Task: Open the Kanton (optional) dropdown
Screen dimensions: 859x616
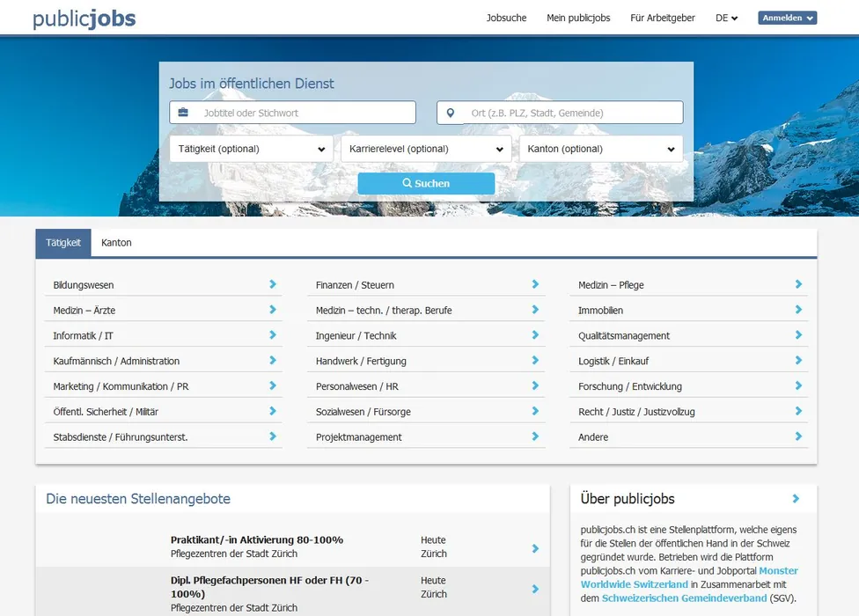Action: [x=601, y=149]
